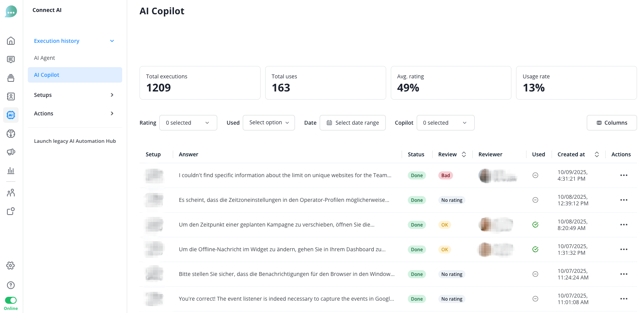Image resolution: width=644 pixels, height=313 pixels.
Task: Open the Home icon in sidebar
Action: point(11,41)
